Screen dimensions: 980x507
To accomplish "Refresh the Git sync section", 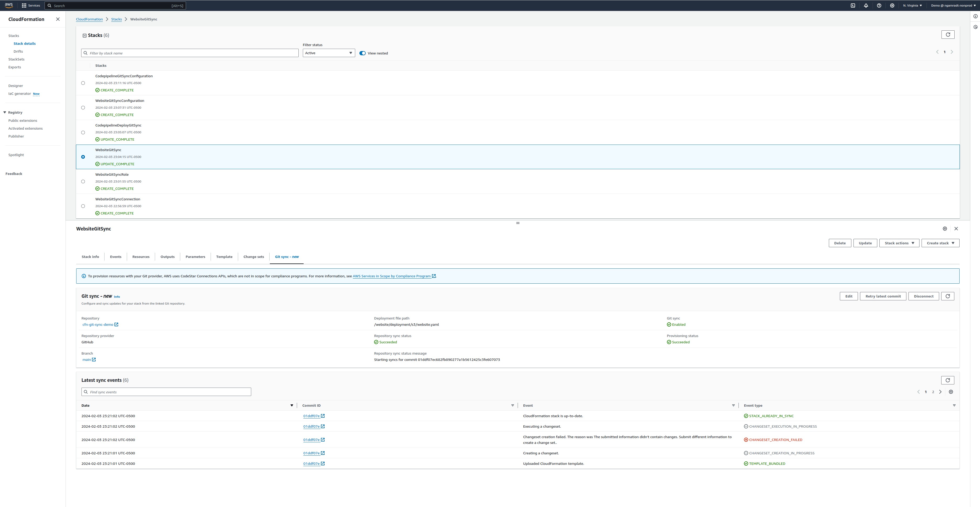I will click(x=948, y=296).
